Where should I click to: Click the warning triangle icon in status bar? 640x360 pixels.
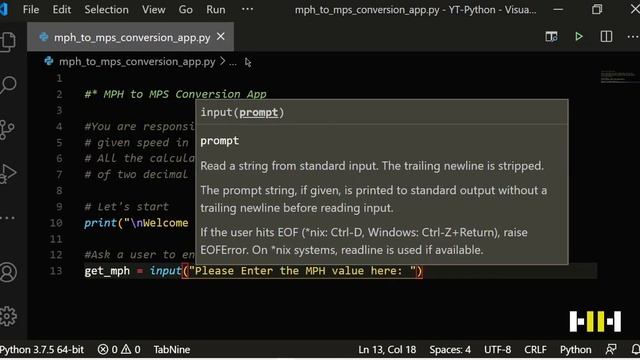[126, 350]
